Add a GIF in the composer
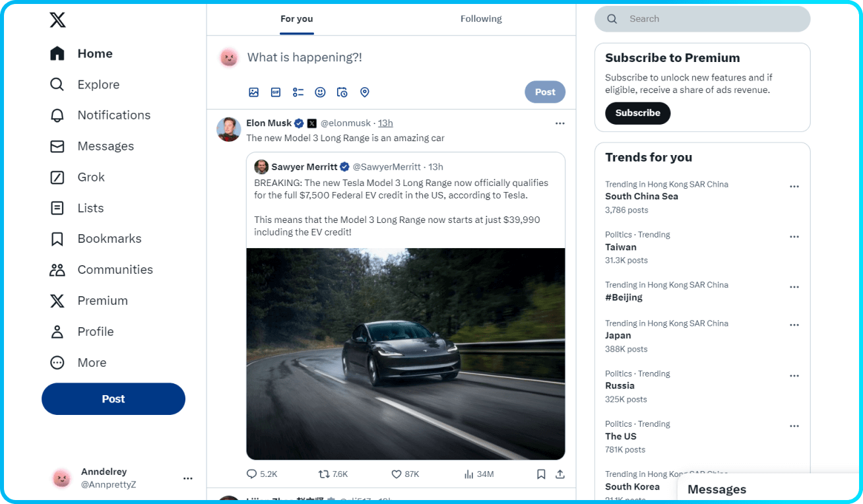 (x=276, y=92)
